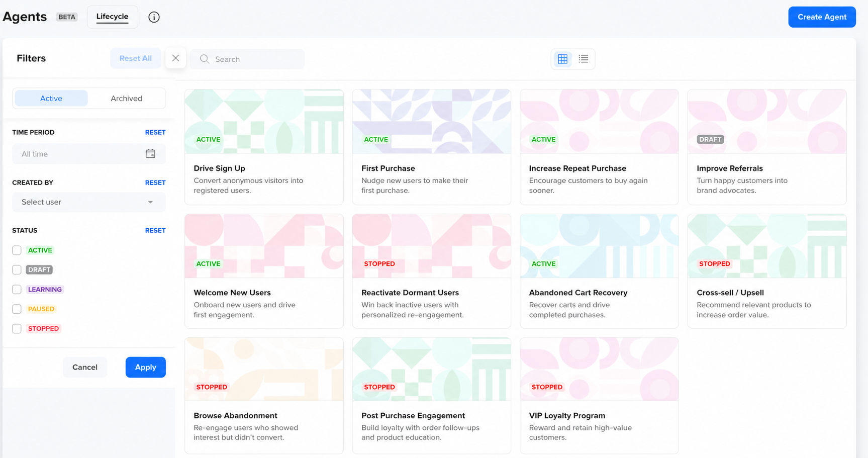Reset the Time Period filter
868x458 pixels.
pyautogui.click(x=155, y=132)
